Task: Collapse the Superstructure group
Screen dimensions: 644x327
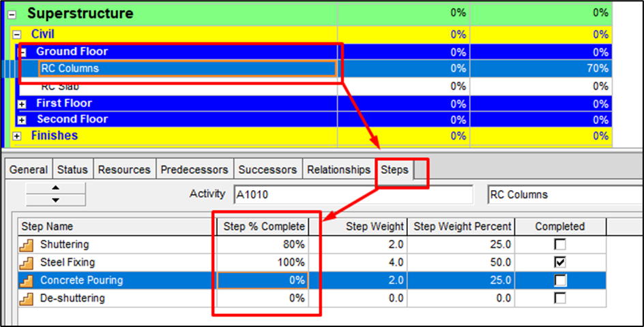Action: coord(12,14)
